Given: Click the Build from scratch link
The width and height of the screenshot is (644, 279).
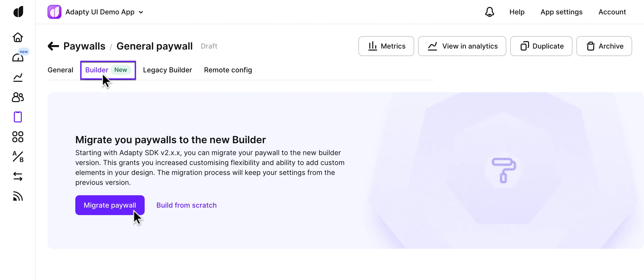Looking at the screenshot, I should [x=187, y=205].
